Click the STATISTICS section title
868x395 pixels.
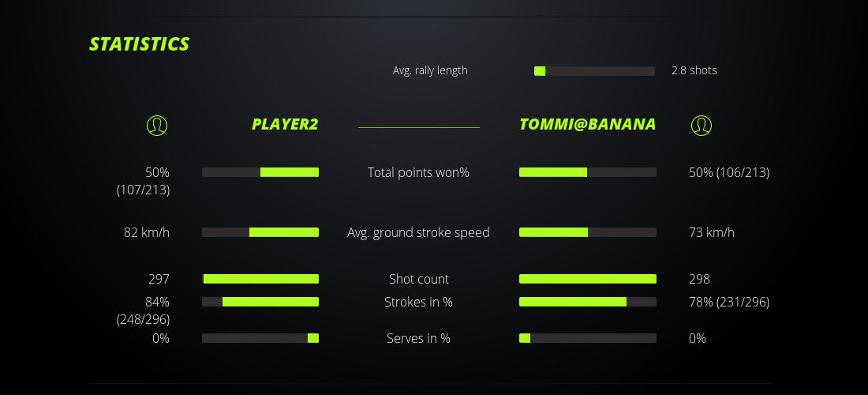(140, 44)
